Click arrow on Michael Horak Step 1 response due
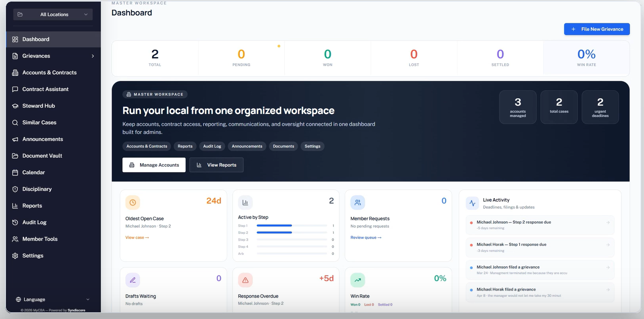 pyautogui.click(x=608, y=245)
